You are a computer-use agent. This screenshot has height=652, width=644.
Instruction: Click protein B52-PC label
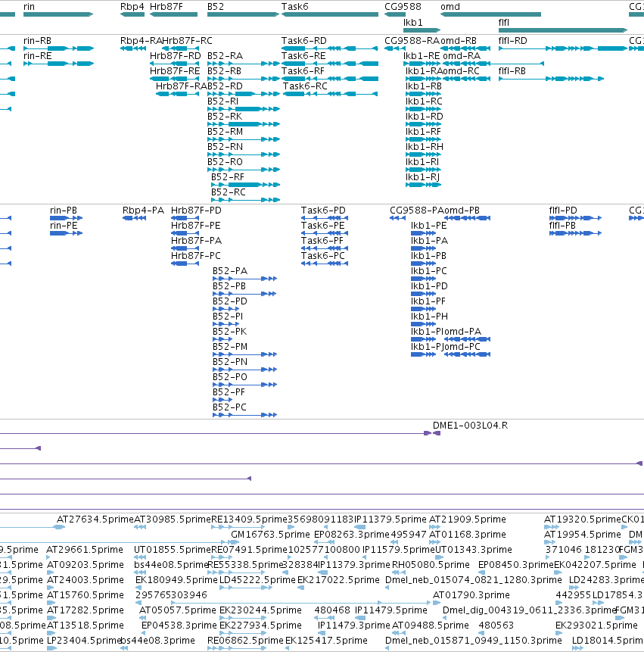point(229,407)
